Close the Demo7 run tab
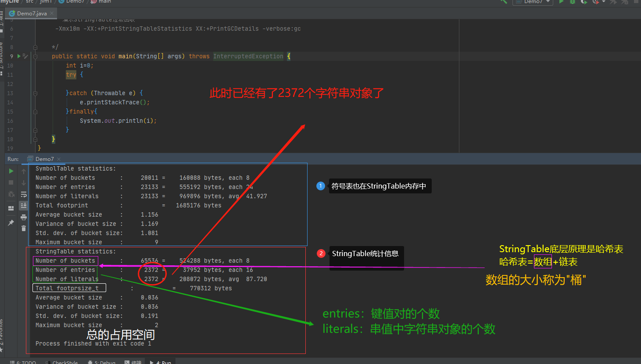The width and height of the screenshot is (641, 364). pos(59,159)
